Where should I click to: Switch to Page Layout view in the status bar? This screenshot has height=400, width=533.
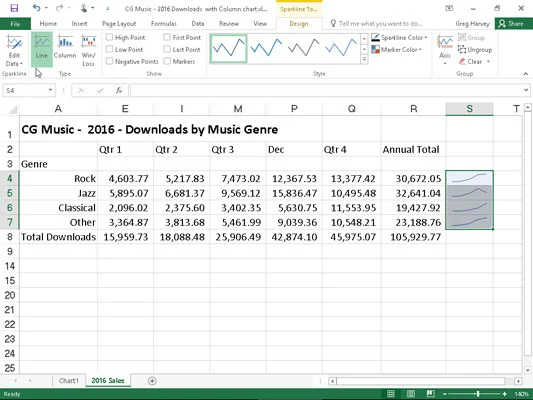(x=411, y=394)
